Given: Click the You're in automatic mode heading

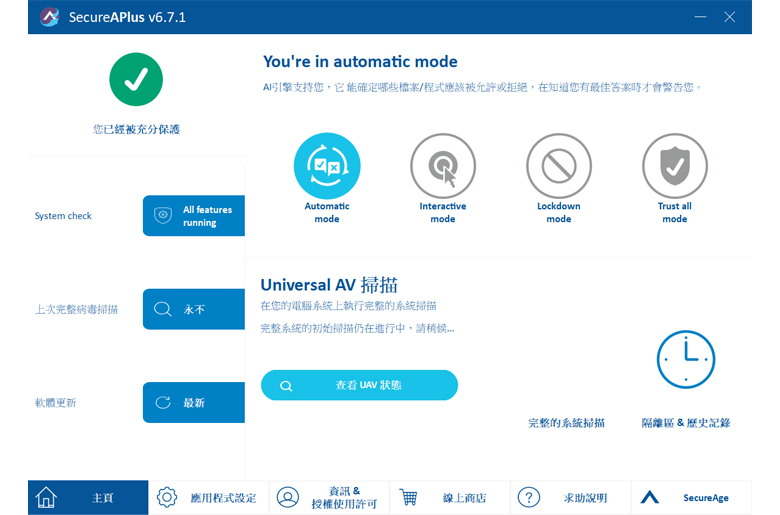Looking at the screenshot, I should point(360,61).
